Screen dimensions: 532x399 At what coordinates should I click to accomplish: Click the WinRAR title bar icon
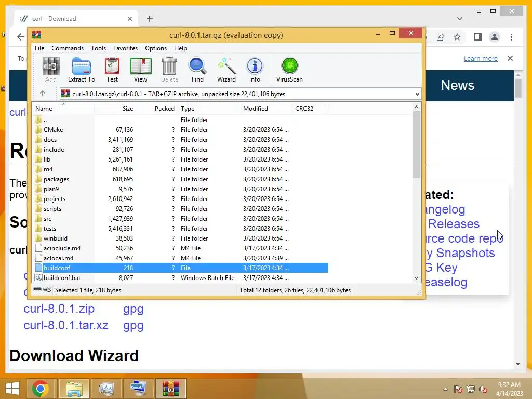tap(36, 35)
